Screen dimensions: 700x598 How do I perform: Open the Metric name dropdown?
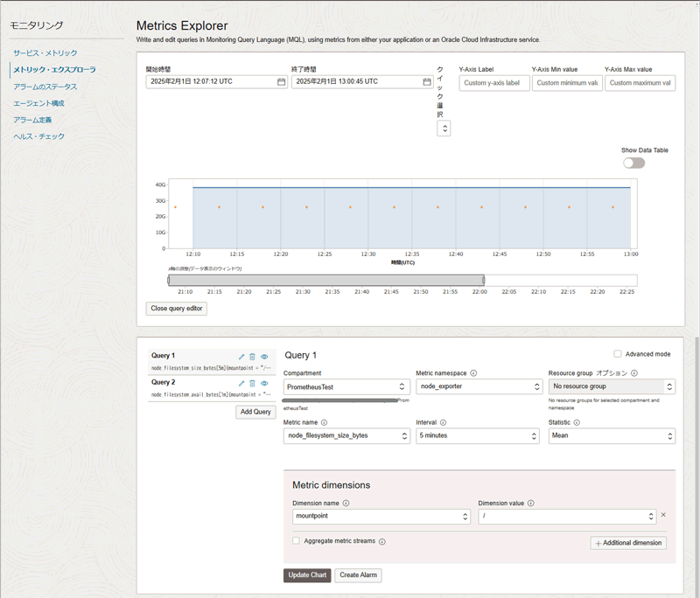coord(346,435)
